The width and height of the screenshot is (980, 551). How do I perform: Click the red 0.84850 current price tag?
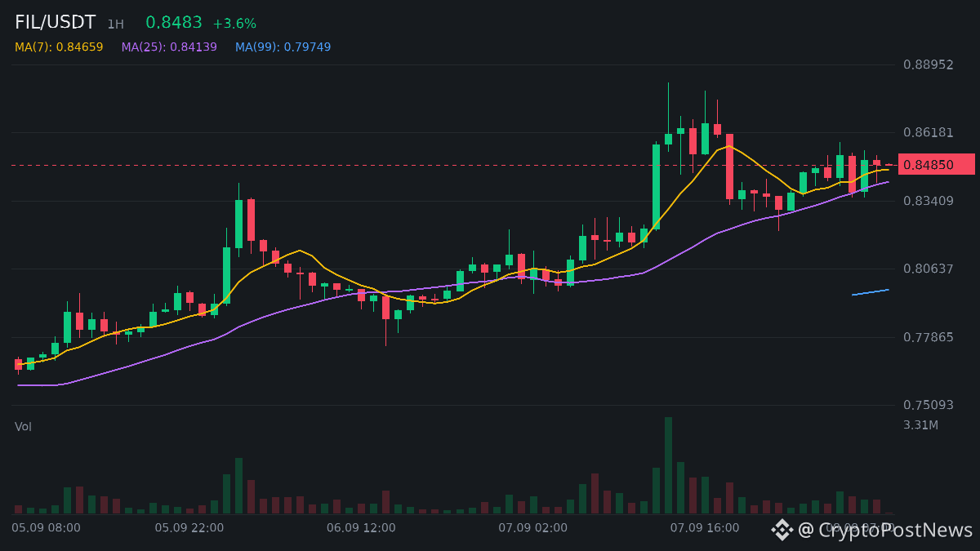937,165
